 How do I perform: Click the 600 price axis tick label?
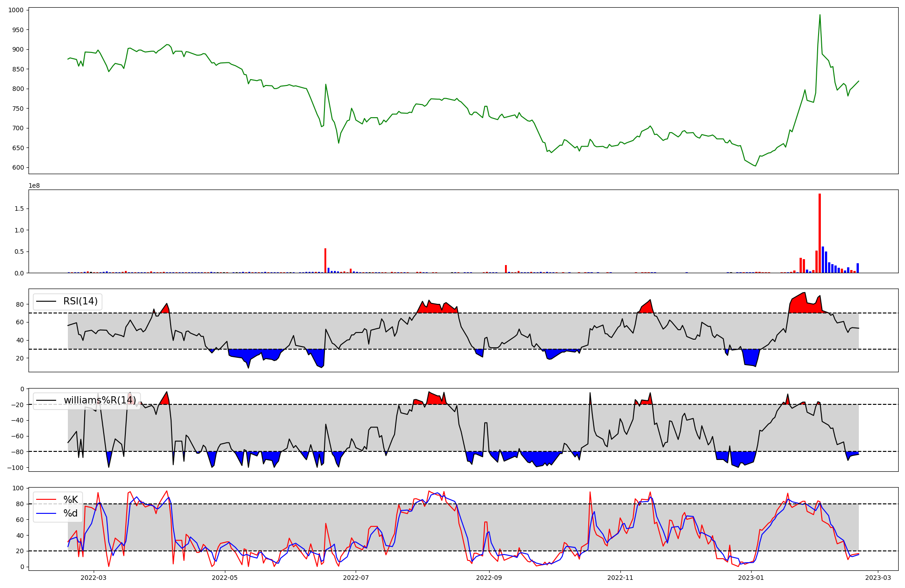(x=18, y=167)
